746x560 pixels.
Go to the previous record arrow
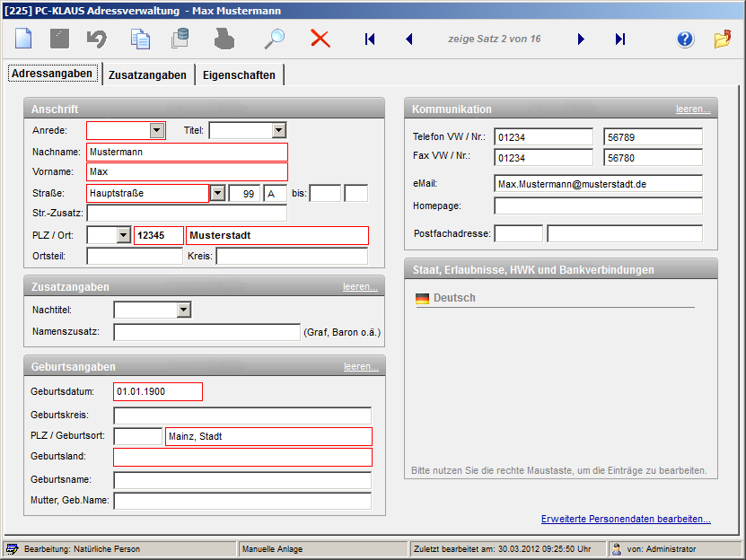pyautogui.click(x=409, y=39)
